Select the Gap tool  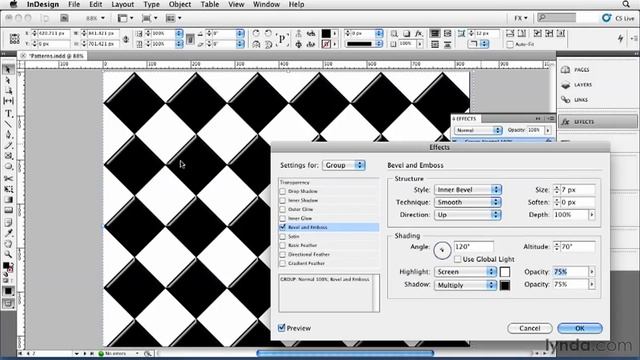click(8, 101)
